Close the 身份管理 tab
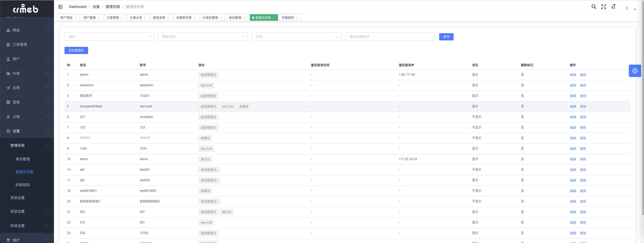 pyautogui.click(x=244, y=18)
